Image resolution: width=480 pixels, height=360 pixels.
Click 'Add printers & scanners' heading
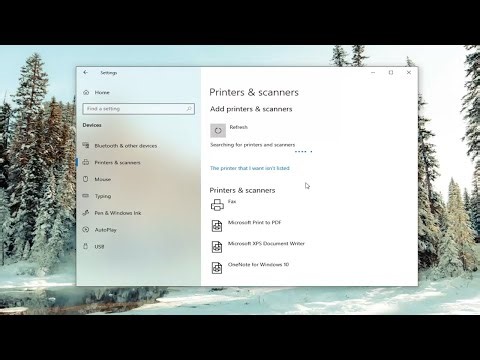coord(251,109)
